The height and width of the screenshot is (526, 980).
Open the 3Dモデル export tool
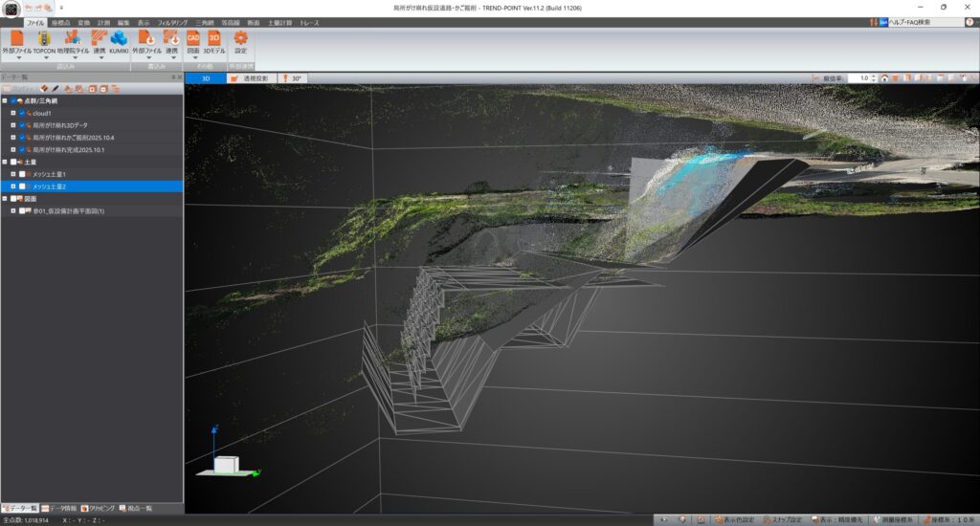point(214,37)
